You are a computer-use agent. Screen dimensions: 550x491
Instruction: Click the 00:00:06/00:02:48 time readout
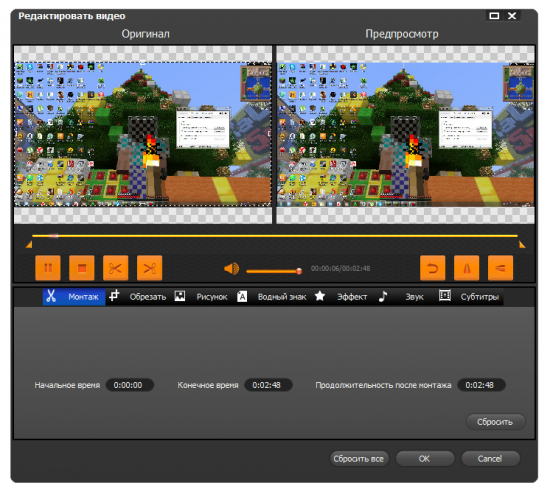tap(340, 269)
